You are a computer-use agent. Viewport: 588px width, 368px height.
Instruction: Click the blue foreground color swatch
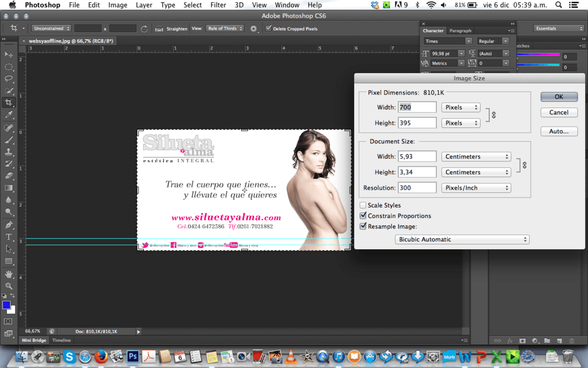tap(6, 305)
